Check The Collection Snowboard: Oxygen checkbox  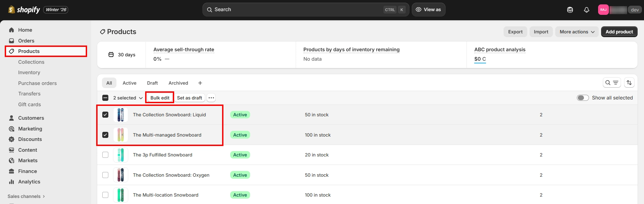(x=105, y=175)
